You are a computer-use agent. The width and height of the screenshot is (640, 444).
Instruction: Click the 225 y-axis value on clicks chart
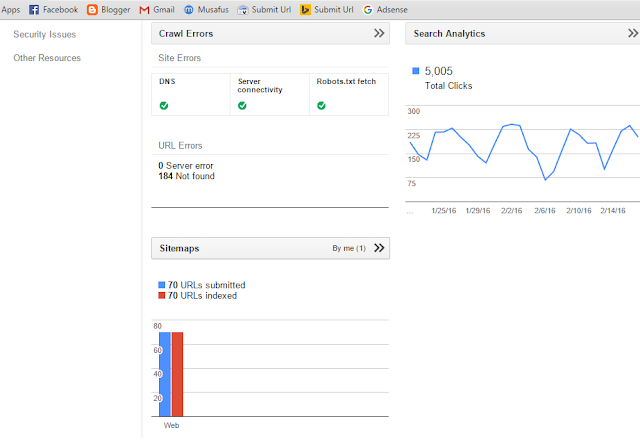pyautogui.click(x=413, y=135)
